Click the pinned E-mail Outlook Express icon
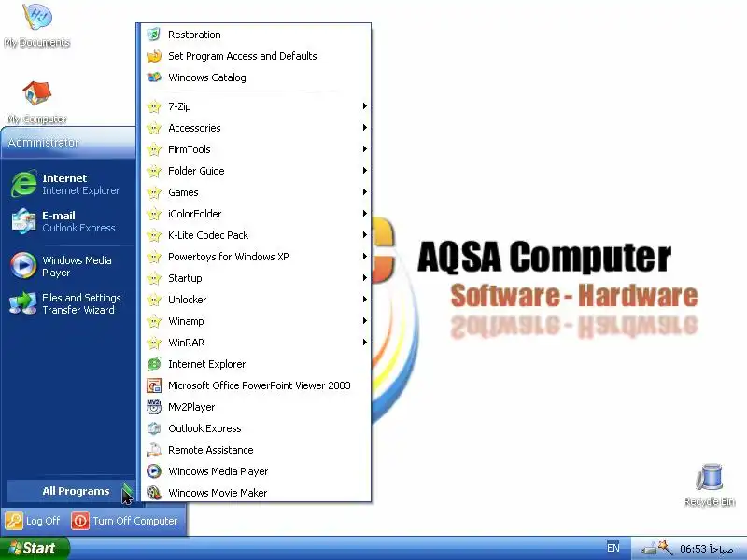The height and width of the screenshot is (560, 747). tap(24, 221)
